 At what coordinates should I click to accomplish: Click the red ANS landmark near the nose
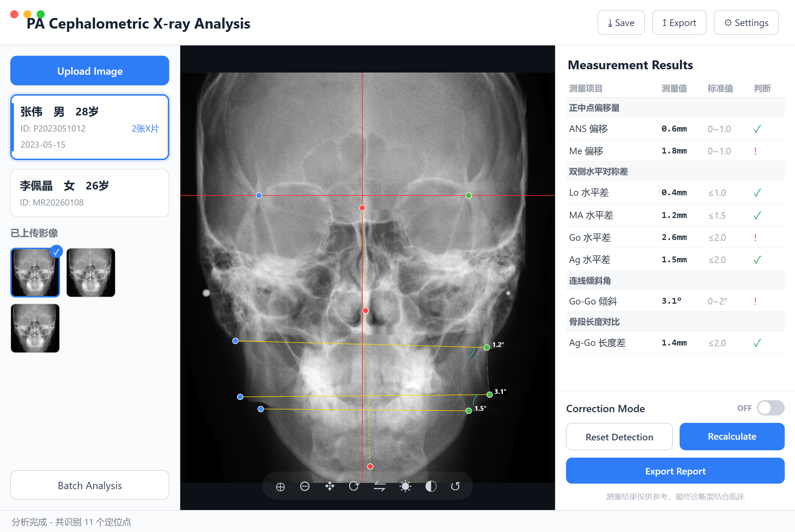[x=366, y=311]
